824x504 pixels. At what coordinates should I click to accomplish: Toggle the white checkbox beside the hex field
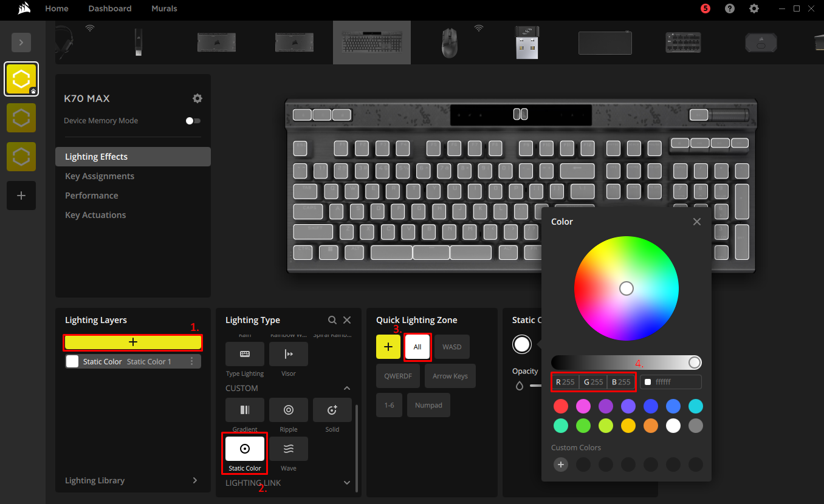pos(648,381)
